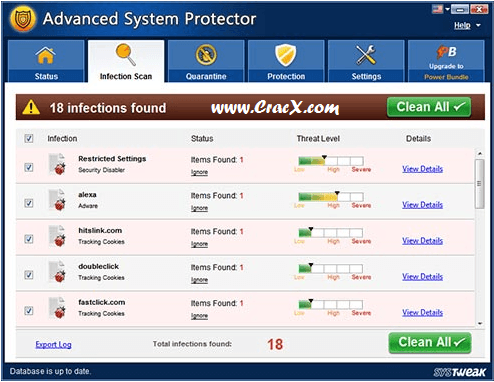Click the Details column header
494x382 pixels.
point(418,139)
